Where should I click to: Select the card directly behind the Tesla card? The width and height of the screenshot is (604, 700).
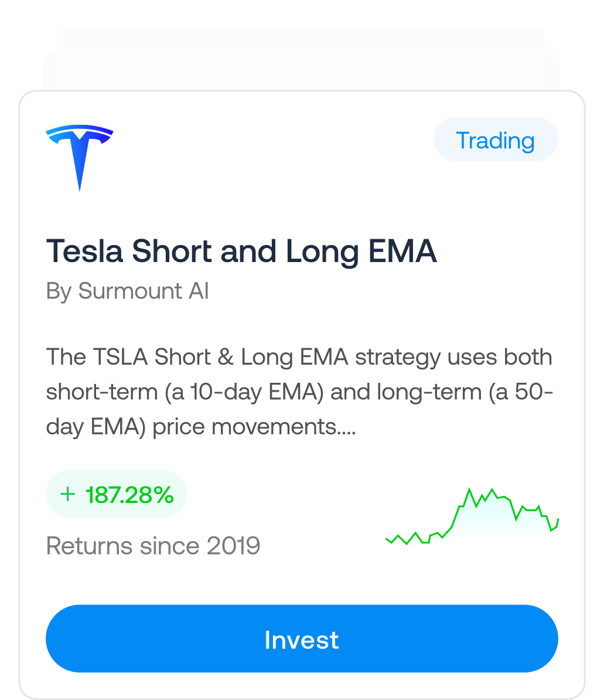coord(301,70)
